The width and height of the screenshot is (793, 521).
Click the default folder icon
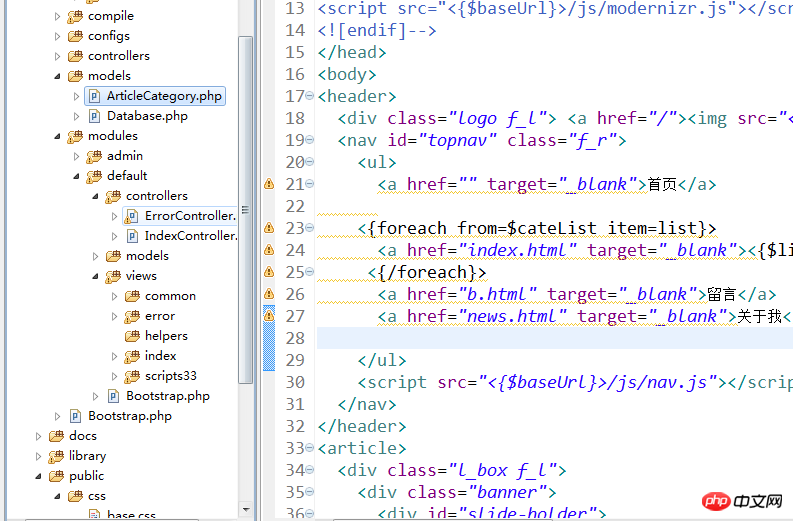point(94,176)
